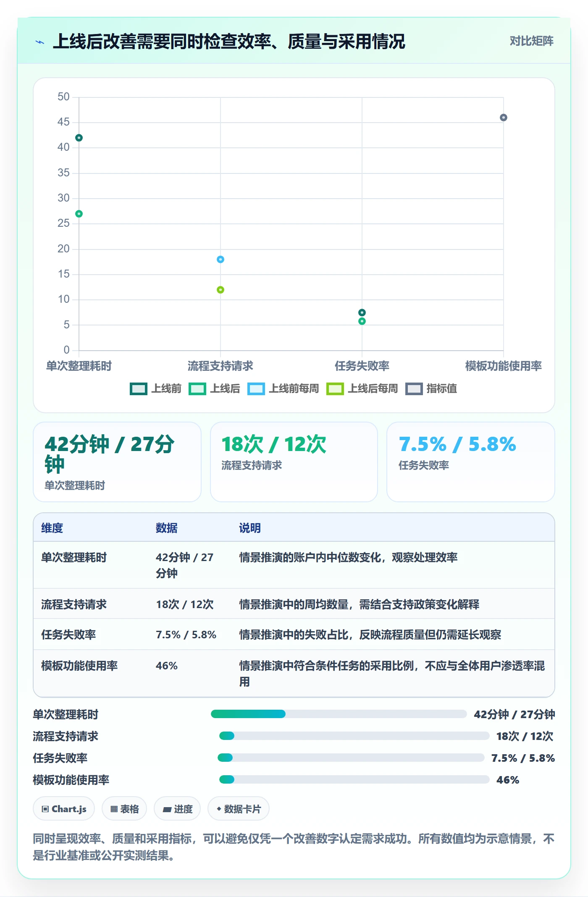Click the gray 指标值 legend swatch
588x897 pixels.
[414, 389]
